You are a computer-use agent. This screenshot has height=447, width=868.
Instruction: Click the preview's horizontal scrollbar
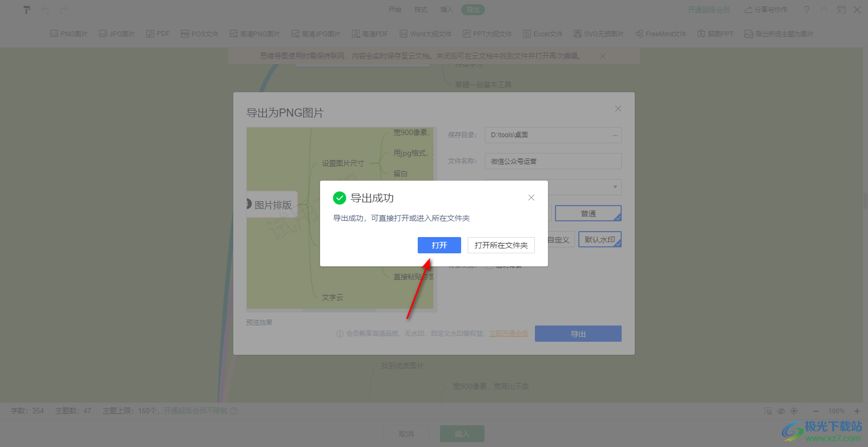click(x=339, y=311)
